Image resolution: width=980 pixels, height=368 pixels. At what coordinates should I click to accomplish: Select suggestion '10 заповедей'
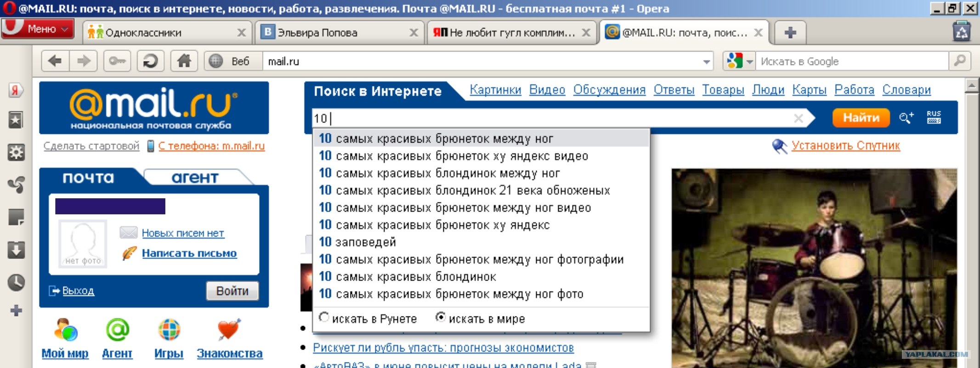pos(482,242)
